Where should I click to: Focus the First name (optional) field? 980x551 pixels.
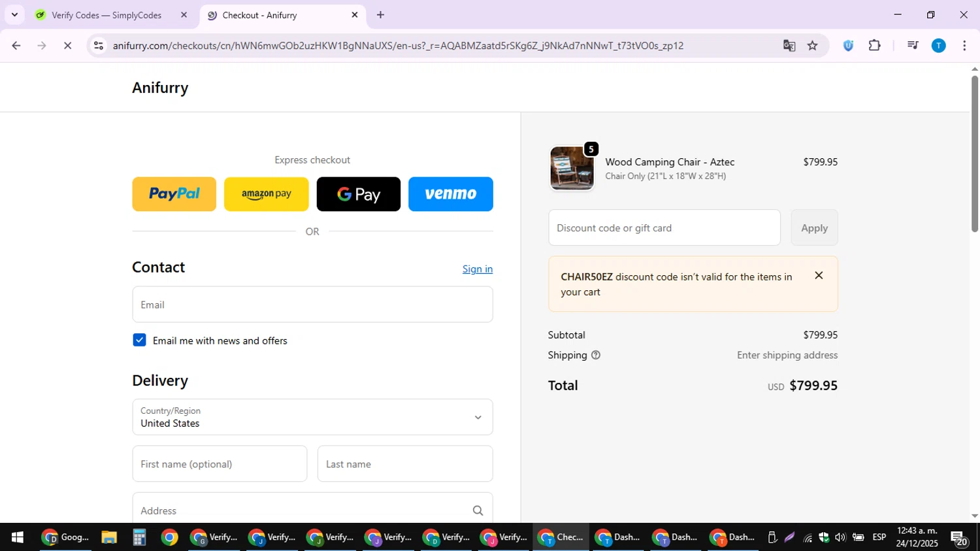(220, 464)
